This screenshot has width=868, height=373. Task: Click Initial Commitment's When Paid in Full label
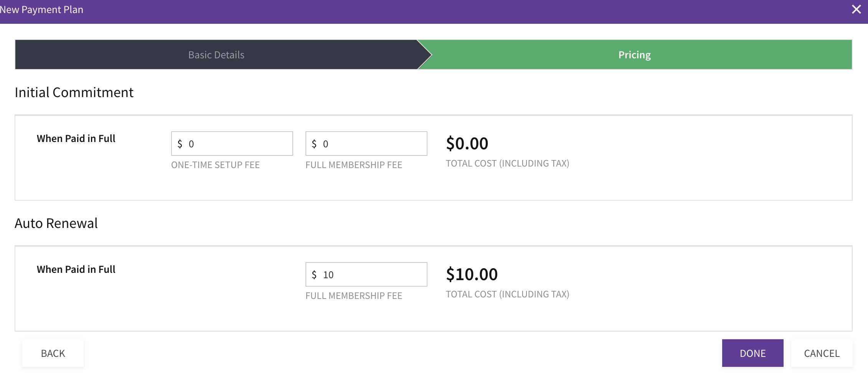click(x=76, y=139)
